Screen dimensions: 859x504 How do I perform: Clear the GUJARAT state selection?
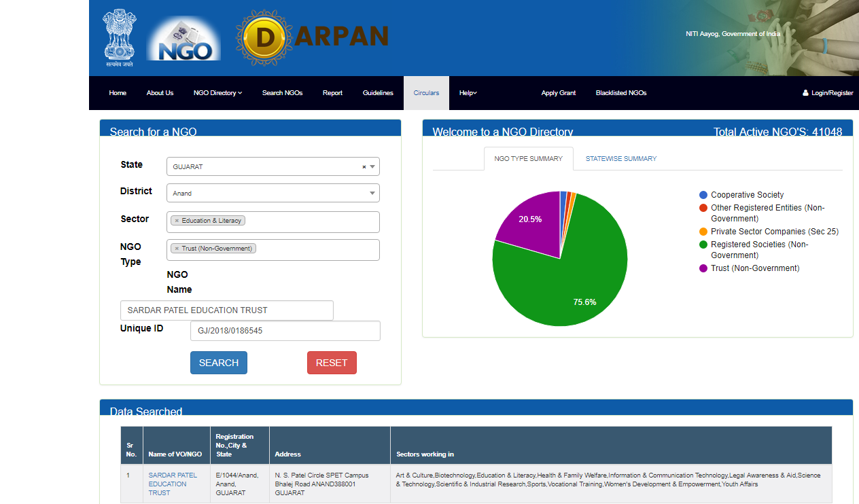click(x=364, y=167)
